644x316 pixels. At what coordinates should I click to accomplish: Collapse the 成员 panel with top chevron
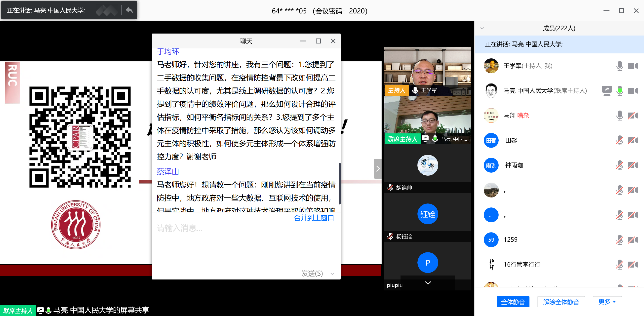482,28
